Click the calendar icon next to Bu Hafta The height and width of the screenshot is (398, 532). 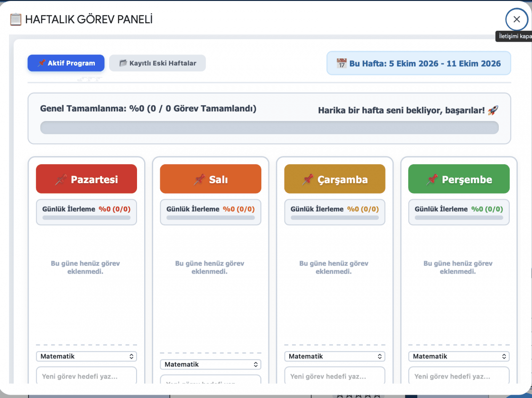(x=341, y=63)
